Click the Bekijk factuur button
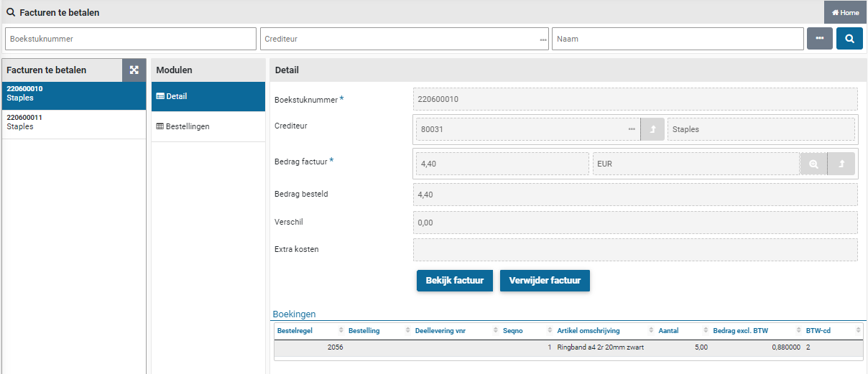The image size is (868, 374). pyautogui.click(x=454, y=281)
